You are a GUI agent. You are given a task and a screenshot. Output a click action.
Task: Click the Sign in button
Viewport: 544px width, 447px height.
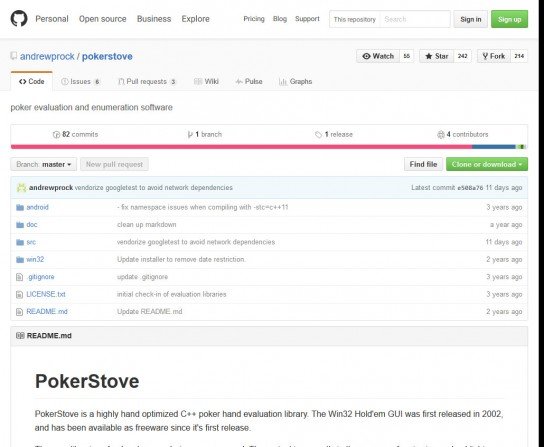[470, 19]
